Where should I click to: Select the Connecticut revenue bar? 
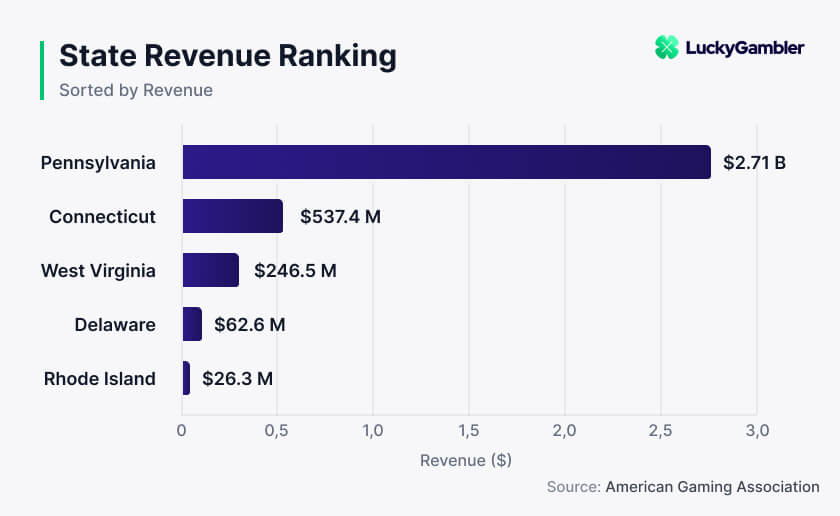tap(232, 216)
